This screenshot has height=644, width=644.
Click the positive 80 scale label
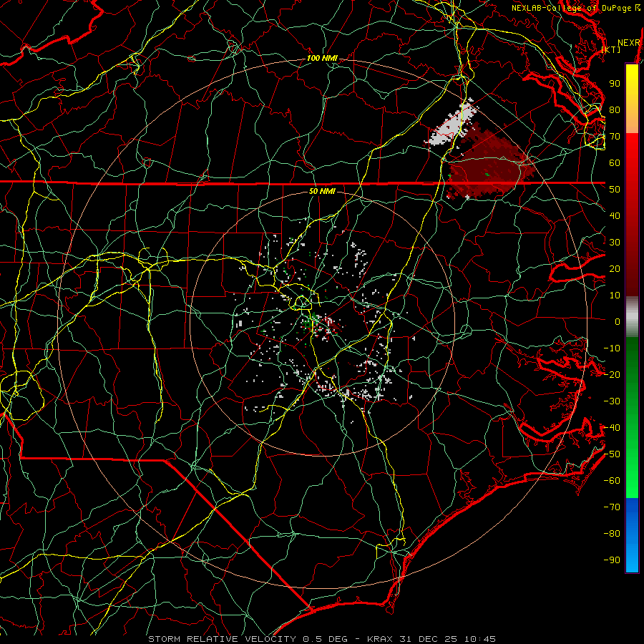(x=615, y=109)
